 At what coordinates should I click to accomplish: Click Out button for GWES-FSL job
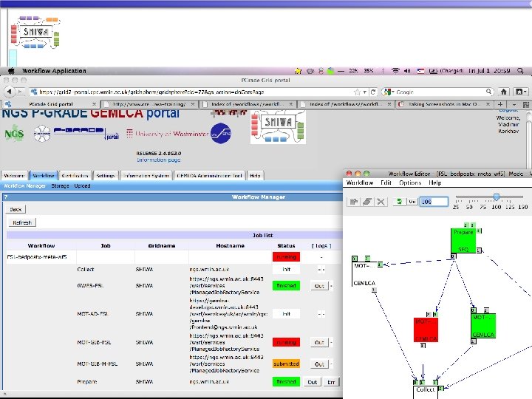[319, 286]
